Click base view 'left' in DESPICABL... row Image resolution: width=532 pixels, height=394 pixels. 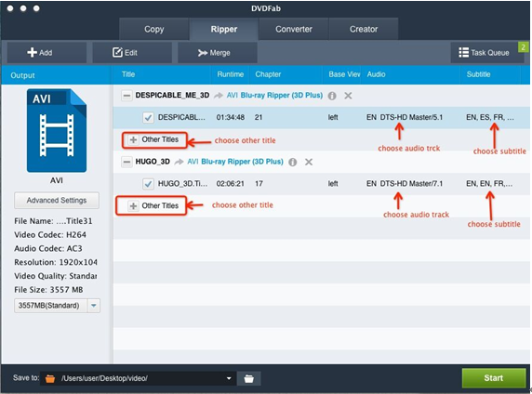coord(333,117)
